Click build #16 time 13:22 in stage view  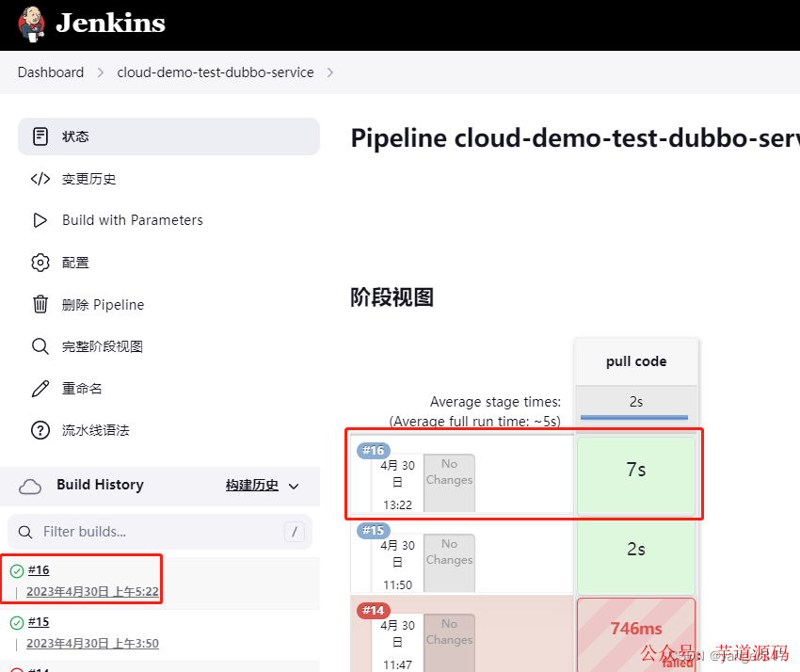(x=397, y=505)
